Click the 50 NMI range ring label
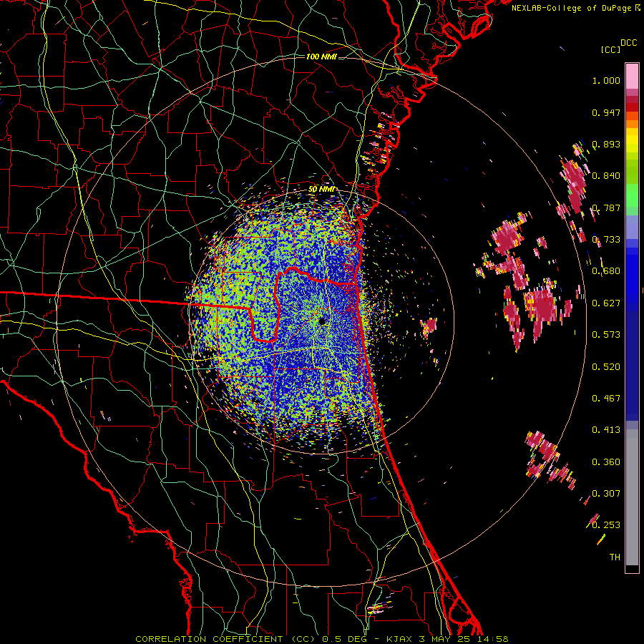The width and height of the screenshot is (644, 644). 321,190
